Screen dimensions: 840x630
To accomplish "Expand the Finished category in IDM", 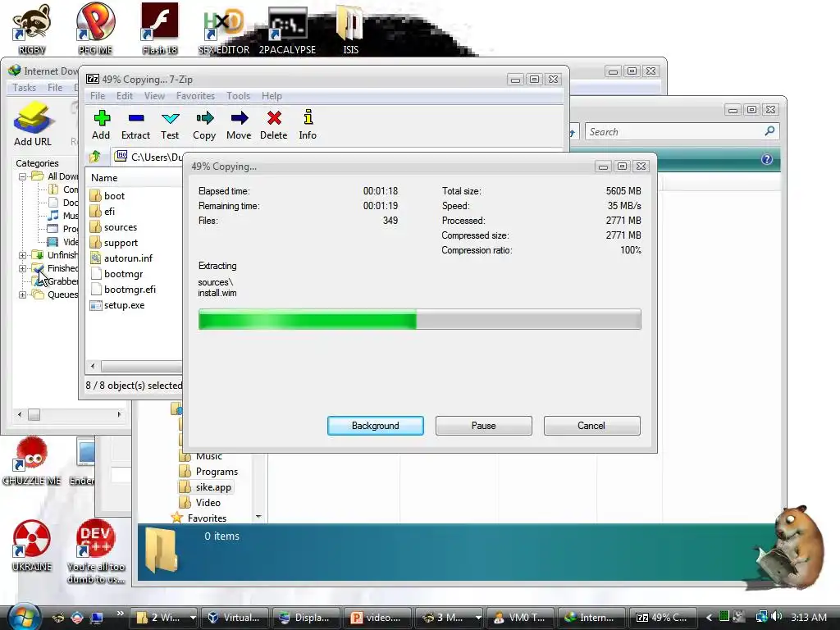I will point(22,268).
